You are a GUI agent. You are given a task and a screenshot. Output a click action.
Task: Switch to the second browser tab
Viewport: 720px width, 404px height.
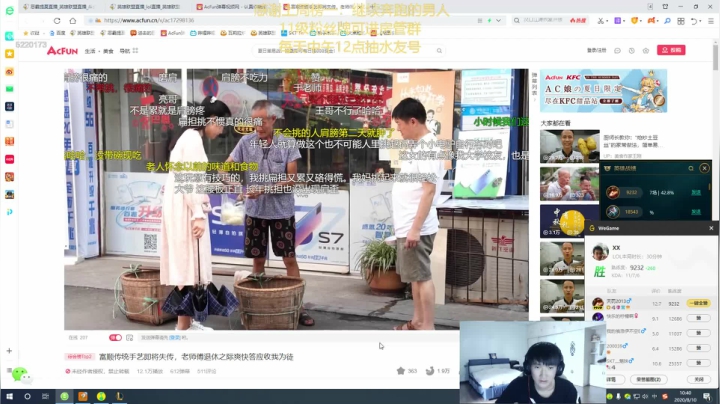pyautogui.click(x=146, y=7)
